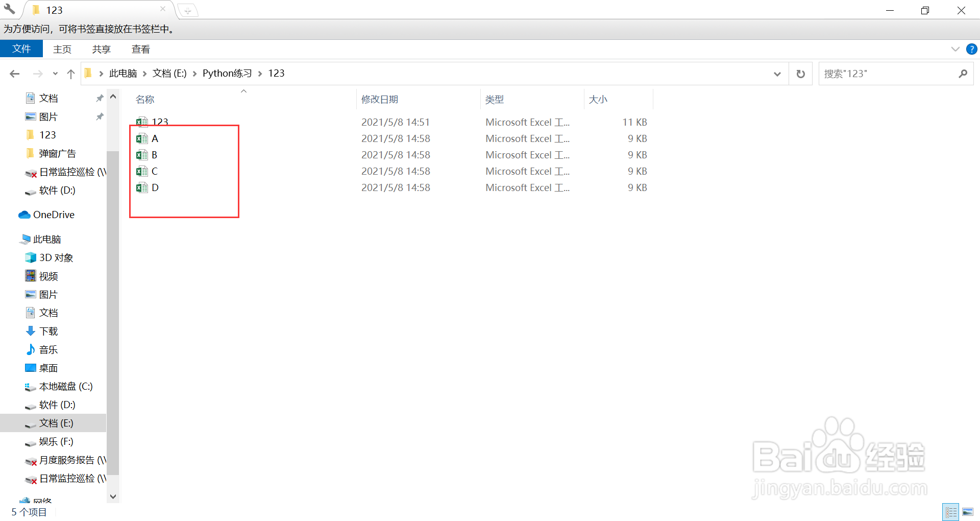
Task: Switch to the 共享 ribbon tab
Action: pos(102,49)
